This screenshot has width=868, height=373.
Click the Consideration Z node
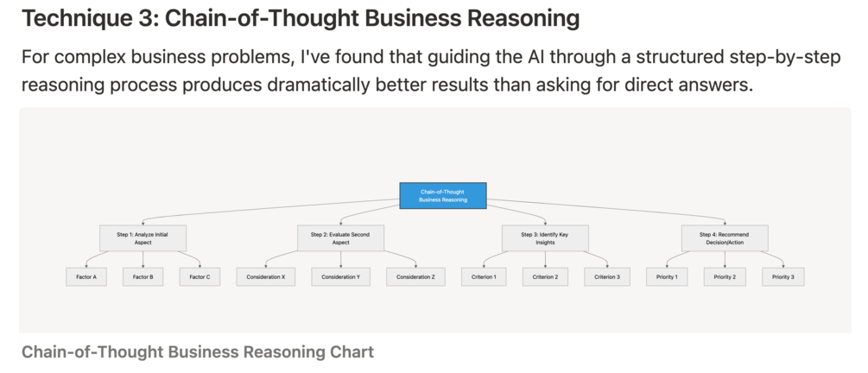415,277
